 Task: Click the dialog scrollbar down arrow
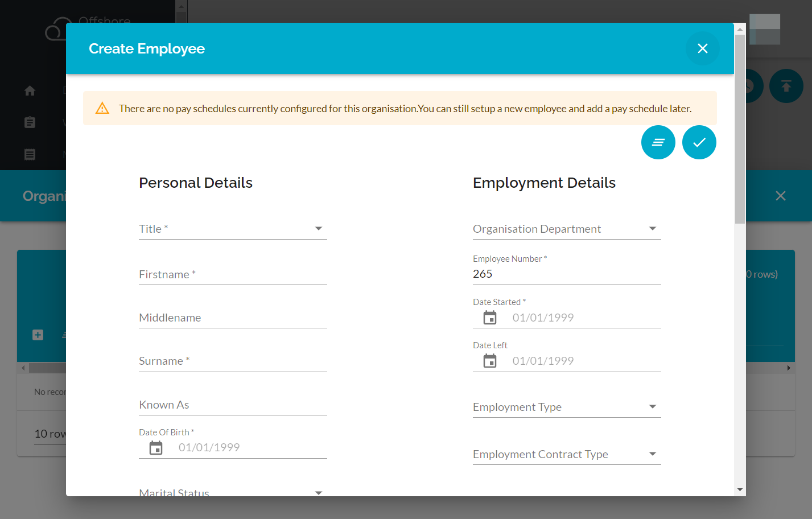click(740, 489)
